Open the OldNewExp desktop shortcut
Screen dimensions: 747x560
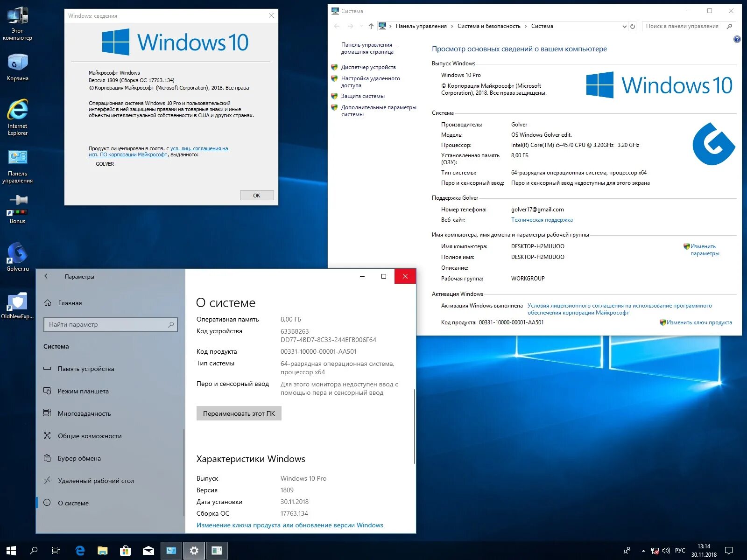pos(17,306)
